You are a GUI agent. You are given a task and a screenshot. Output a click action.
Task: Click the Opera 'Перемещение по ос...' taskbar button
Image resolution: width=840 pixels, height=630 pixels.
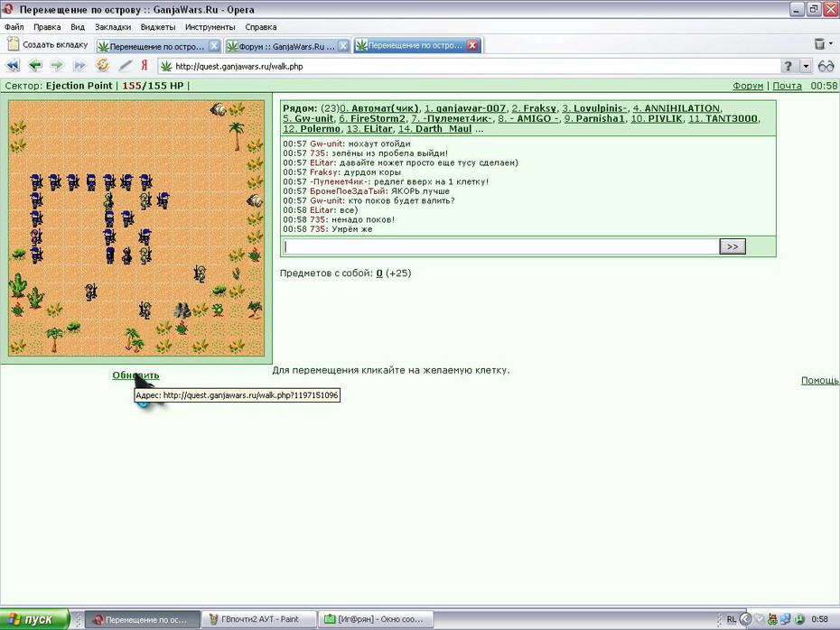[x=143, y=619]
